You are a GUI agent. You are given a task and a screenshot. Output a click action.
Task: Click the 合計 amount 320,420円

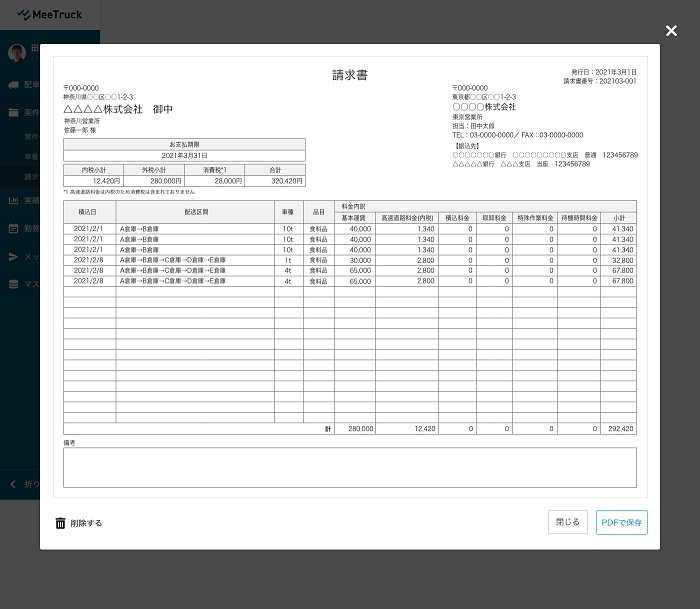click(x=275, y=181)
